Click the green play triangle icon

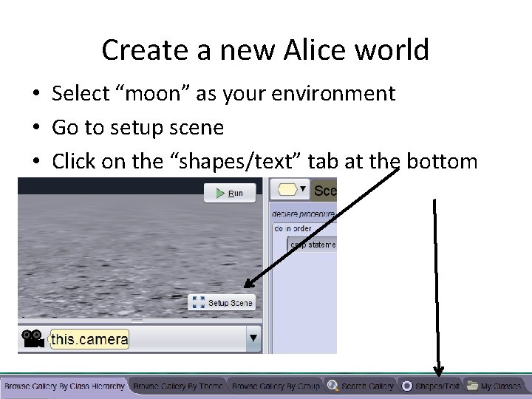220,193
